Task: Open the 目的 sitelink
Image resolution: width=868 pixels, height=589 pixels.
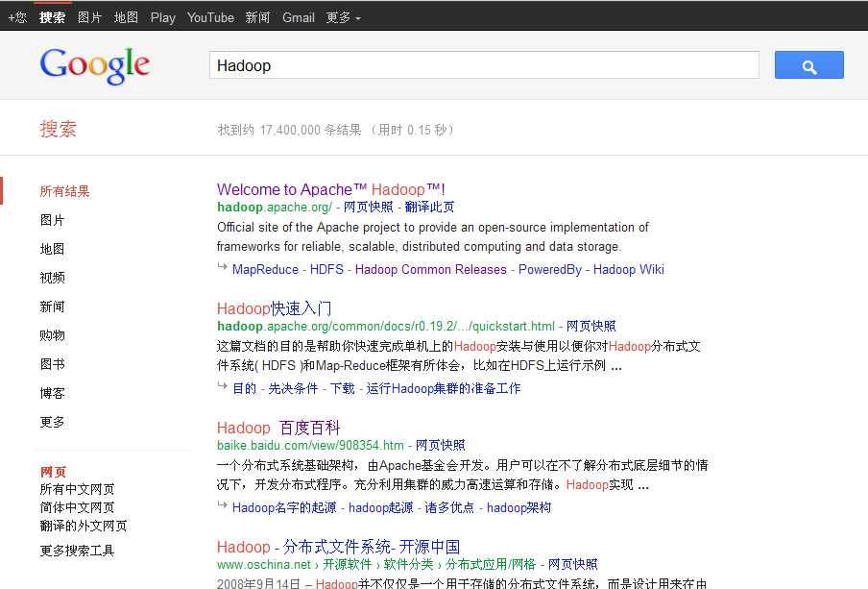Action: coord(244,388)
